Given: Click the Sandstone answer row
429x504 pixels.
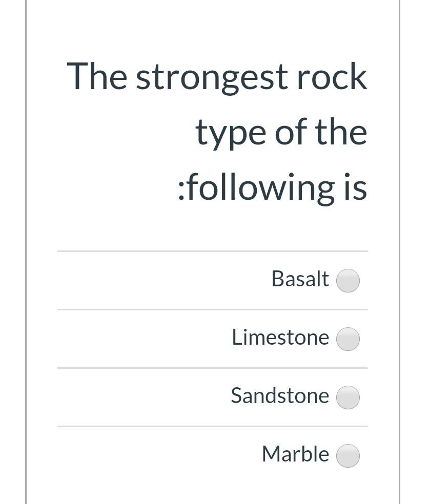Looking at the screenshot, I should tap(213, 396).
